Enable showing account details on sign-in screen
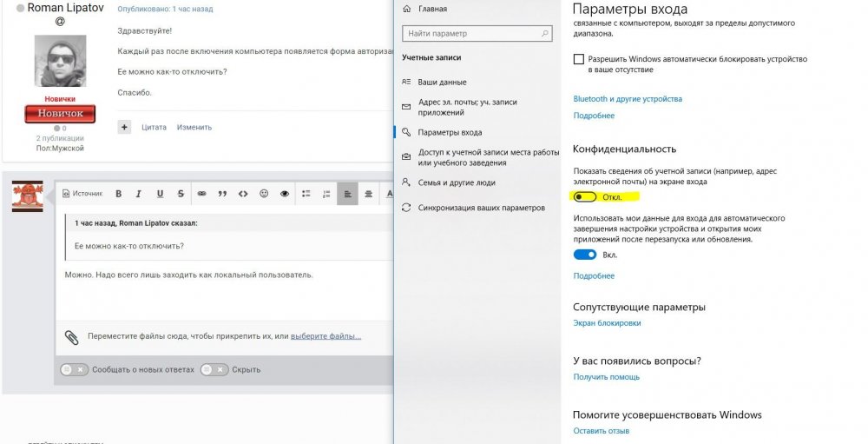This screenshot has width=868, height=444. click(x=584, y=197)
